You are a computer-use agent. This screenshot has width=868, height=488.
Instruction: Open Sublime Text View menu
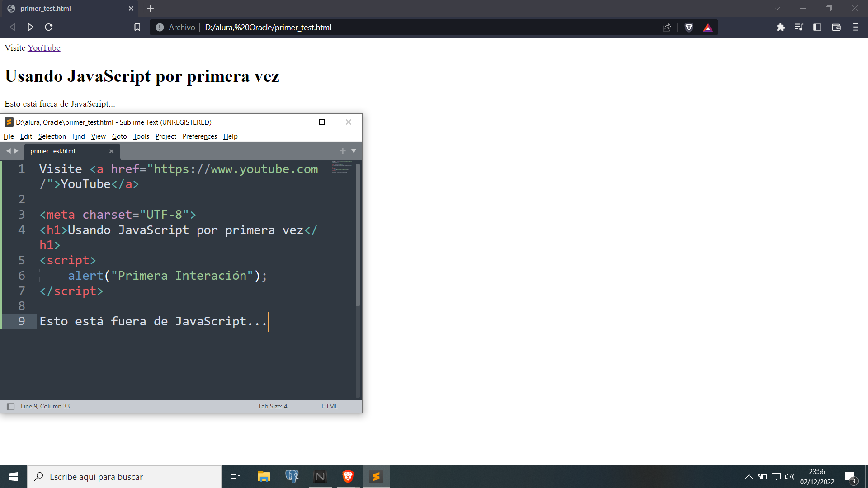(x=98, y=136)
